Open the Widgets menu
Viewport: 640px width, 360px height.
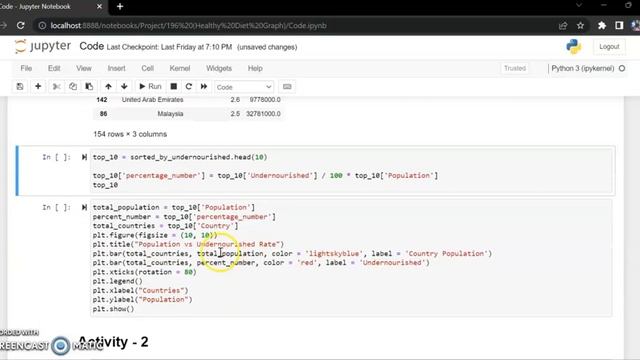pos(219,68)
